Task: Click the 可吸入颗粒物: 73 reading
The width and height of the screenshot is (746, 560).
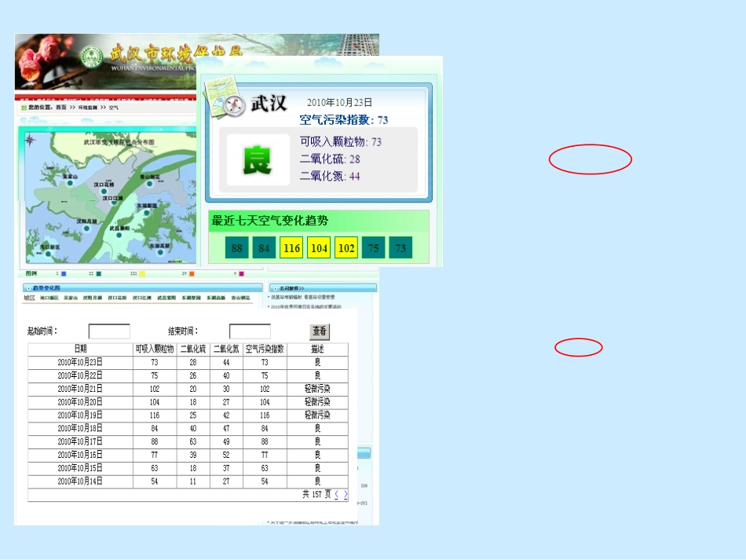Action: point(341,142)
